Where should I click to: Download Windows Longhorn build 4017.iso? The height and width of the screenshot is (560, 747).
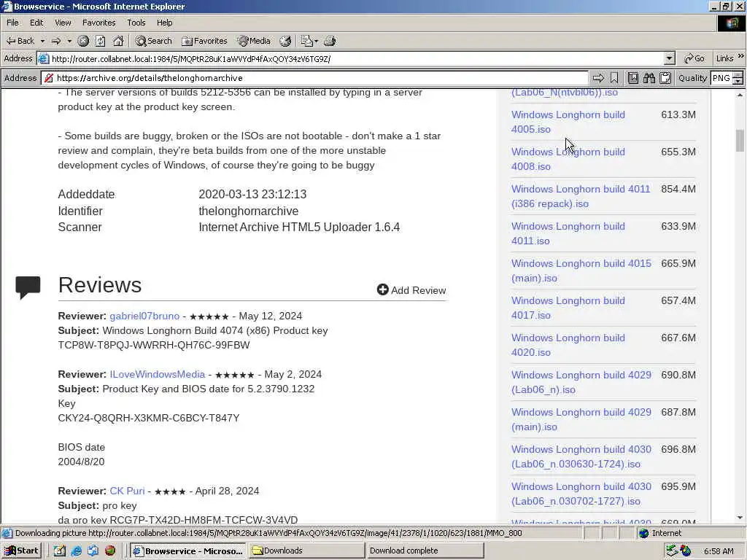pyautogui.click(x=568, y=308)
